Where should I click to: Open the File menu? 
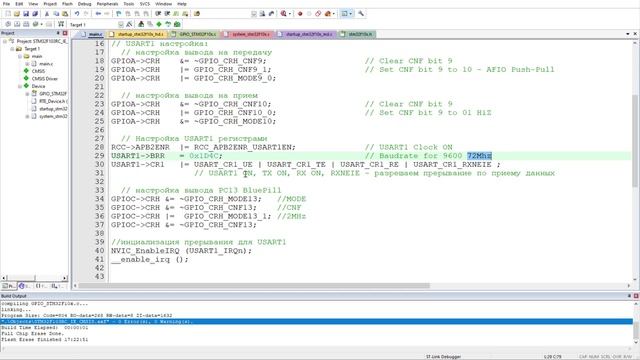coord(7,4)
